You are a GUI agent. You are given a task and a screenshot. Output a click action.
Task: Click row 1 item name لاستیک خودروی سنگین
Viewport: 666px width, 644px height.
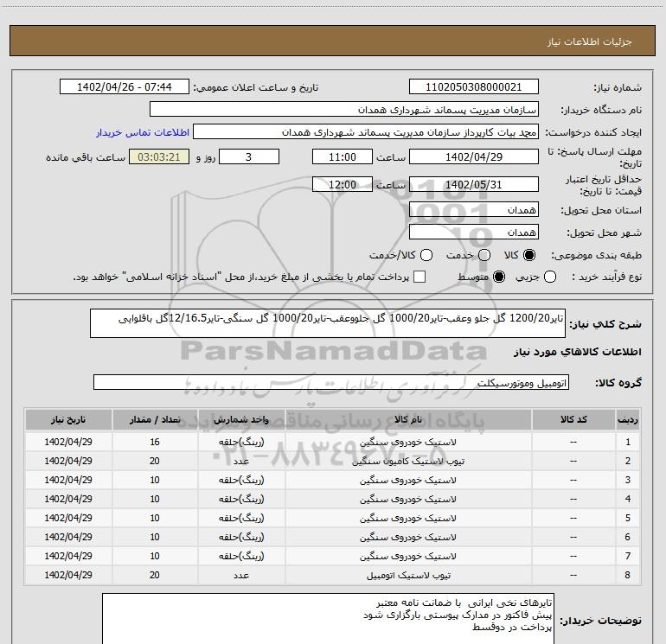tap(407, 442)
